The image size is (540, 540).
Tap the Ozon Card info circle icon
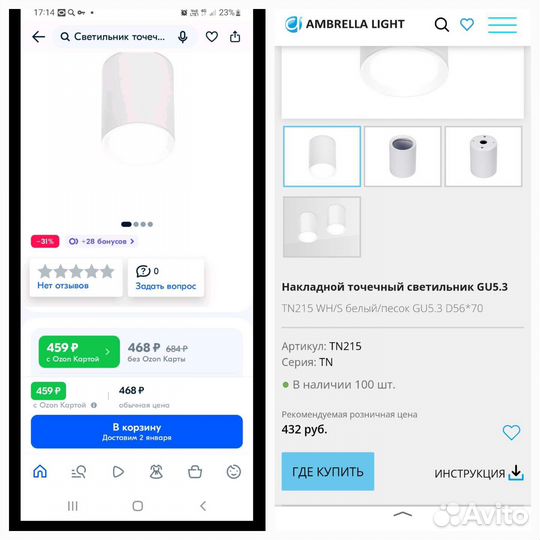coord(94,405)
